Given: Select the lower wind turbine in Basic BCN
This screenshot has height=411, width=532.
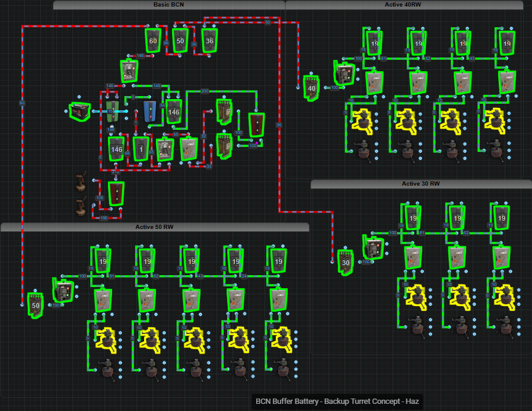Looking at the screenshot, I should pyautogui.click(x=81, y=206).
